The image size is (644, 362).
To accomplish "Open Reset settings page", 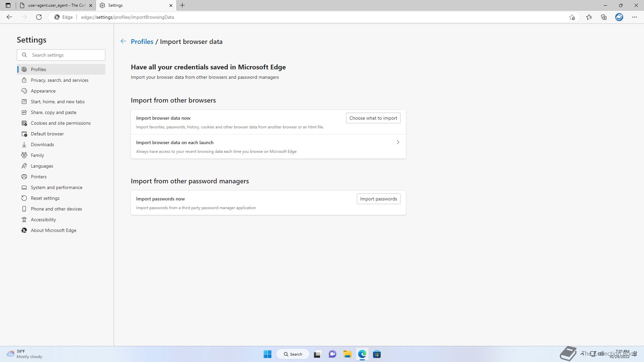I will [61, 198].
